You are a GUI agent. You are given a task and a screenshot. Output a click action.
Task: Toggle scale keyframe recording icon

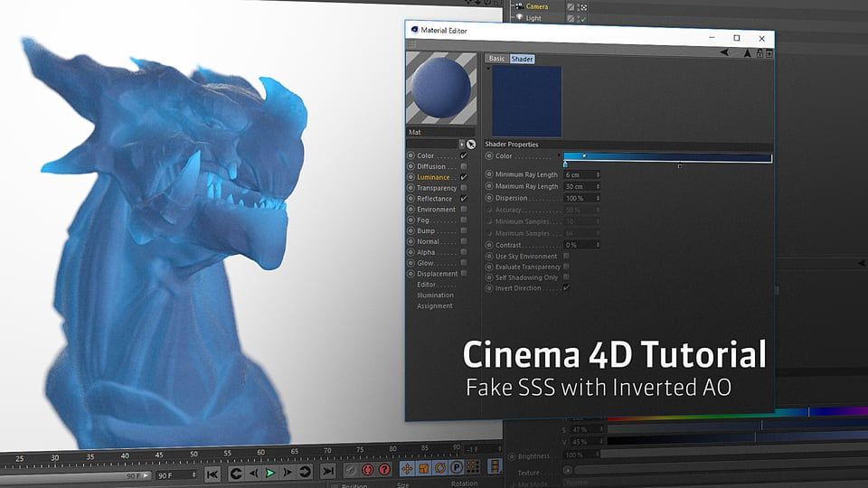pyautogui.click(x=424, y=468)
